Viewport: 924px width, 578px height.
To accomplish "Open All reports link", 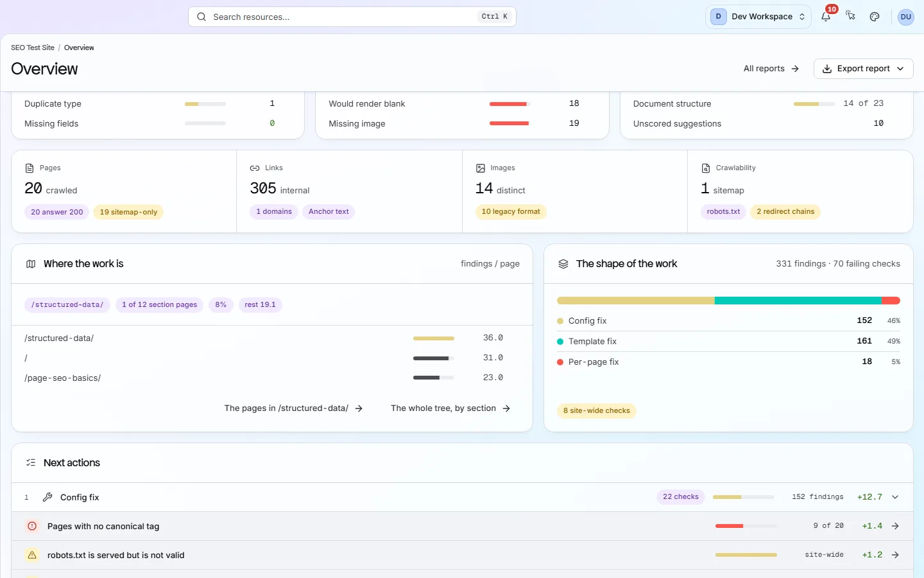I will tap(771, 69).
